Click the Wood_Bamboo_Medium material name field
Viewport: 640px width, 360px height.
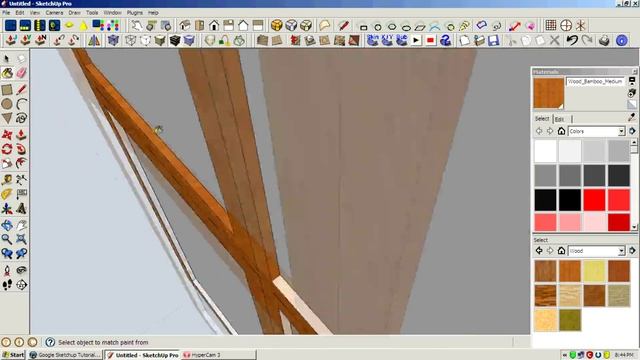596,82
